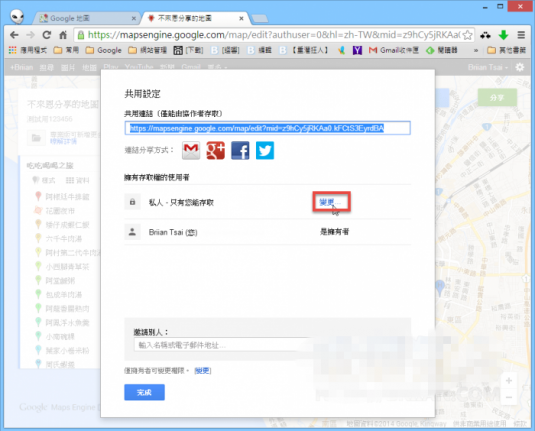Zoom in on the map
Viewport: 535px width, 431px height.
[509, 380]
